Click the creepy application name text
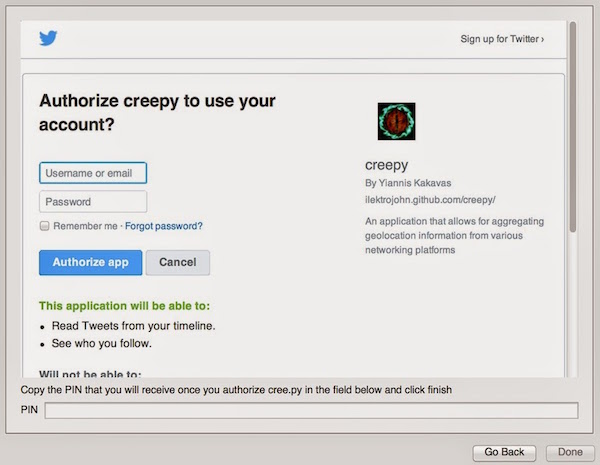 [386, 165]
